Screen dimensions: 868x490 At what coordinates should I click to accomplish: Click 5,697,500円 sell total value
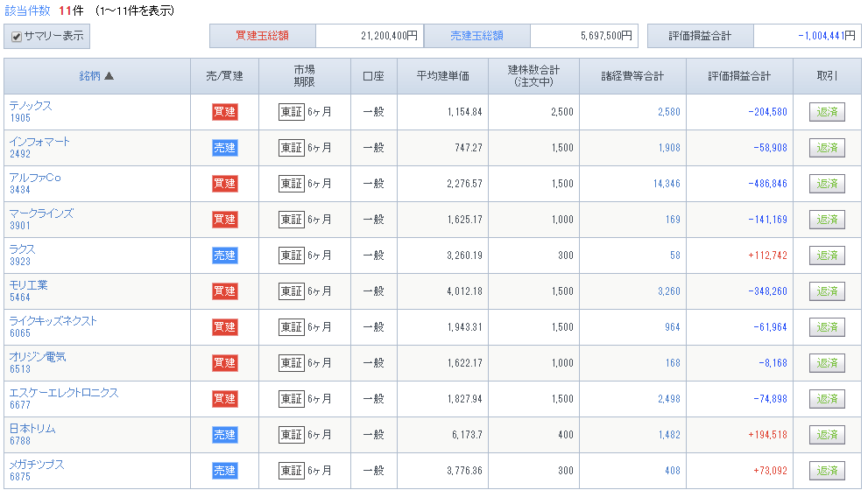point(606,36)
